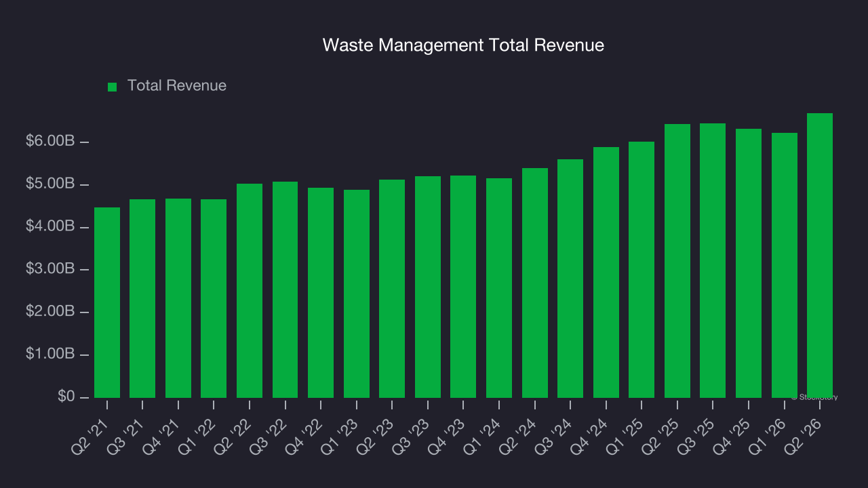Viewport: 868px width, 488px height.
Task: Click the $6.00B y-axis label
Action: [x=50, y=142]
